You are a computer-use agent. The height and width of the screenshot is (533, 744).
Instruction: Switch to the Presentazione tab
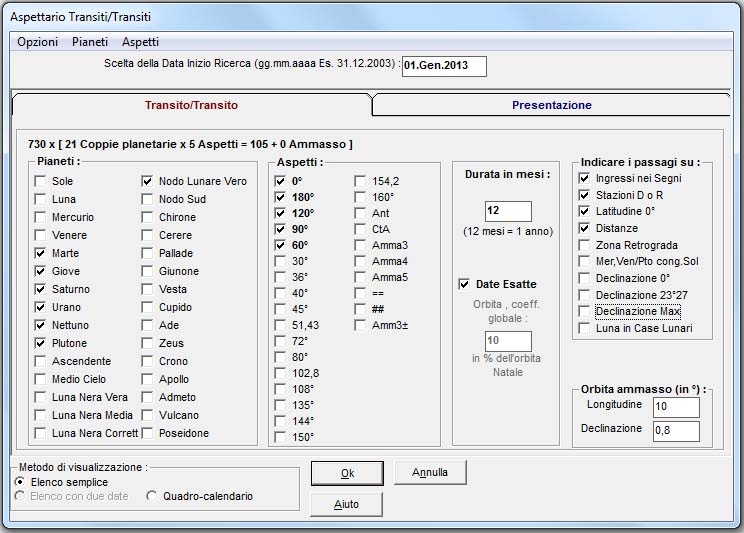551,105
